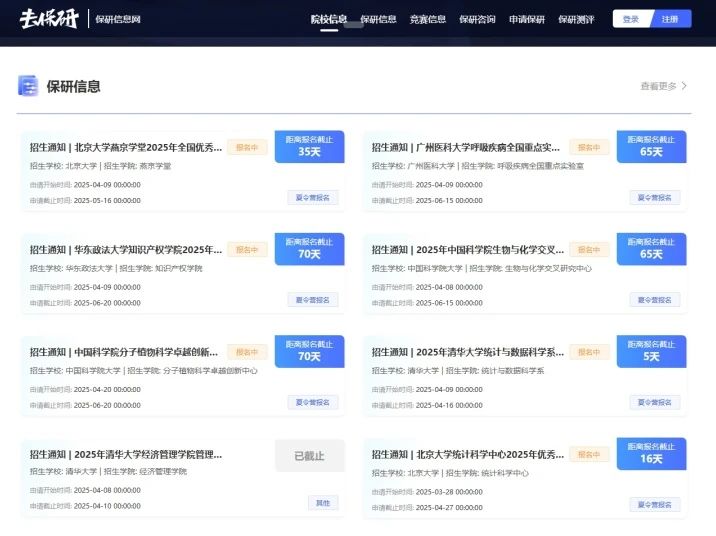Click 夏令营报名 tag on 统计科学中心 card

click(x=655, y=504)
